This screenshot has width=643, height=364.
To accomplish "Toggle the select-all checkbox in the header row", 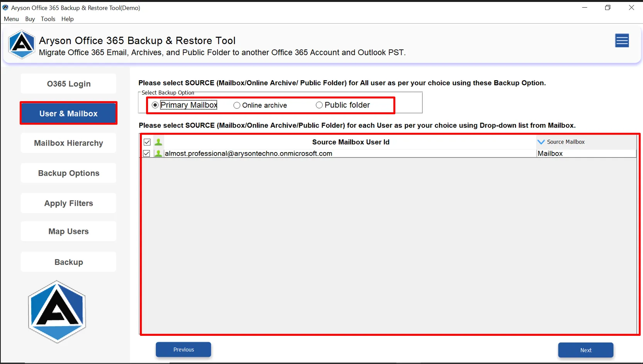I will 147,142.
